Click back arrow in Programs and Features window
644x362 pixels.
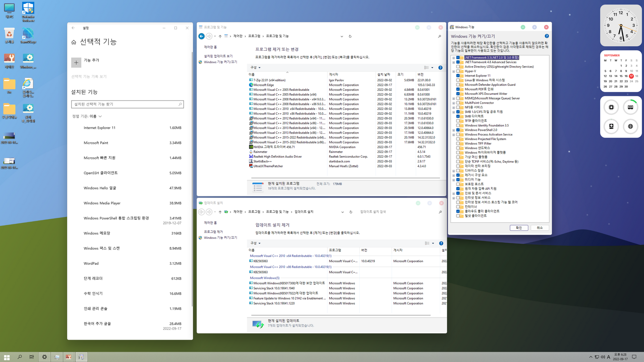pos(202,36)
